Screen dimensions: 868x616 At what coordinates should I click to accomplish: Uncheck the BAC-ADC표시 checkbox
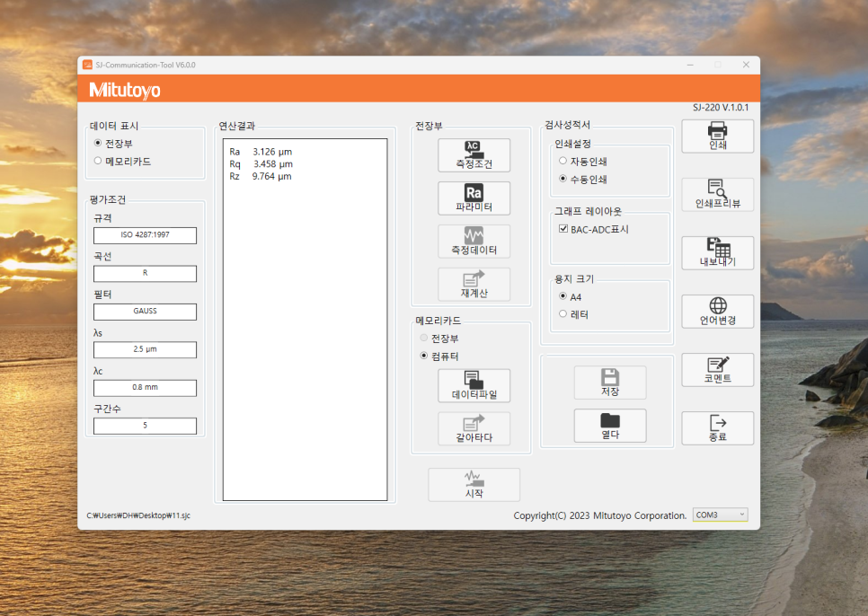[x=563, y=230]
